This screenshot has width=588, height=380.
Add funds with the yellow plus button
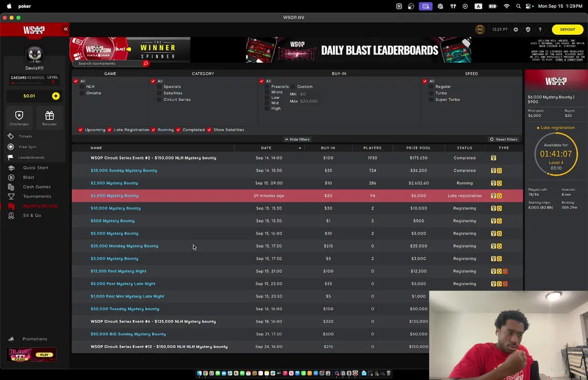point(55,96)
